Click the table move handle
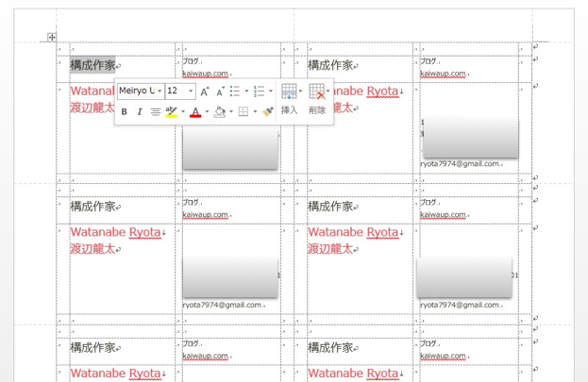This screenshot has height=382, width=588. 52,38
